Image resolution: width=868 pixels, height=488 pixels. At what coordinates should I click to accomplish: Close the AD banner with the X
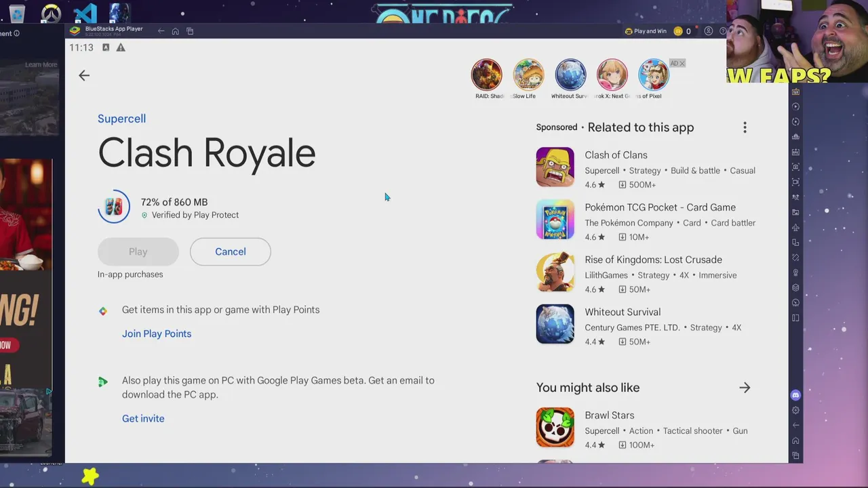(x=682, y=63)
